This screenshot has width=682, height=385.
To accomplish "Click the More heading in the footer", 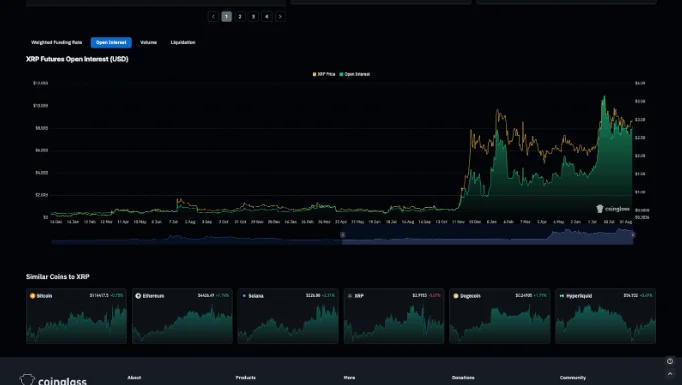I will [349, 378].
